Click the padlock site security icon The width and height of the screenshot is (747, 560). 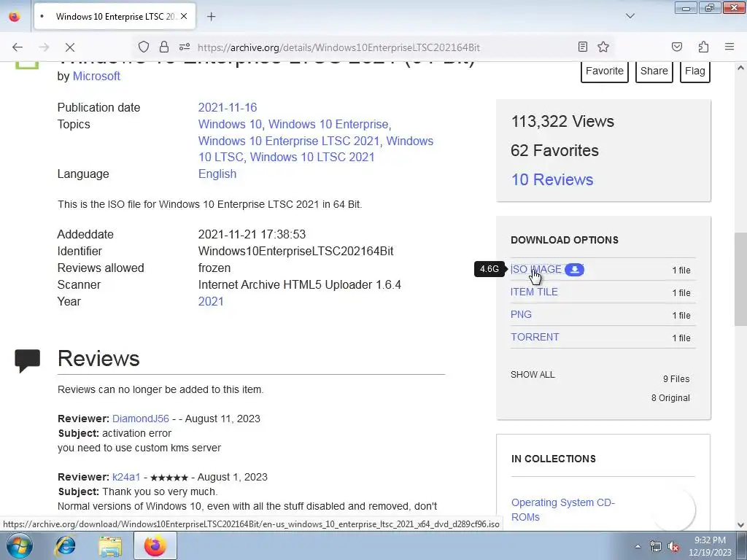(x=164, y=47)
